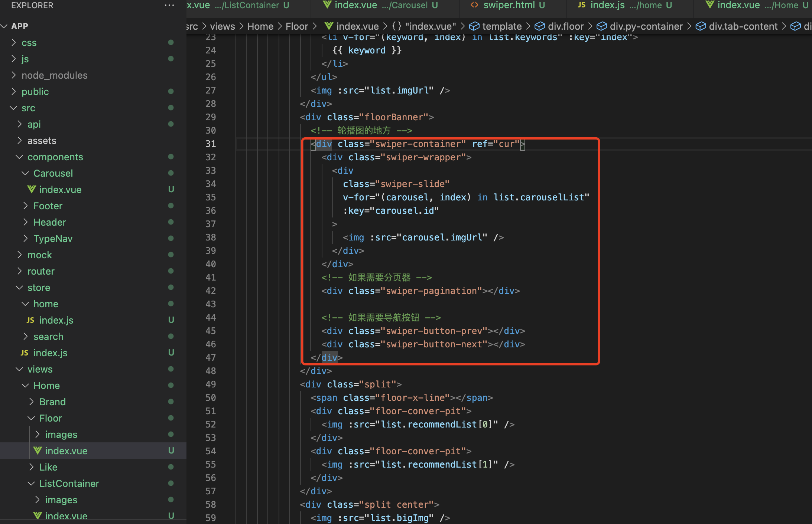The height and width of the screenshot is (524, 812).
Task: Click the template symbol icon in breadcrumb
Action: click(474, 26)
